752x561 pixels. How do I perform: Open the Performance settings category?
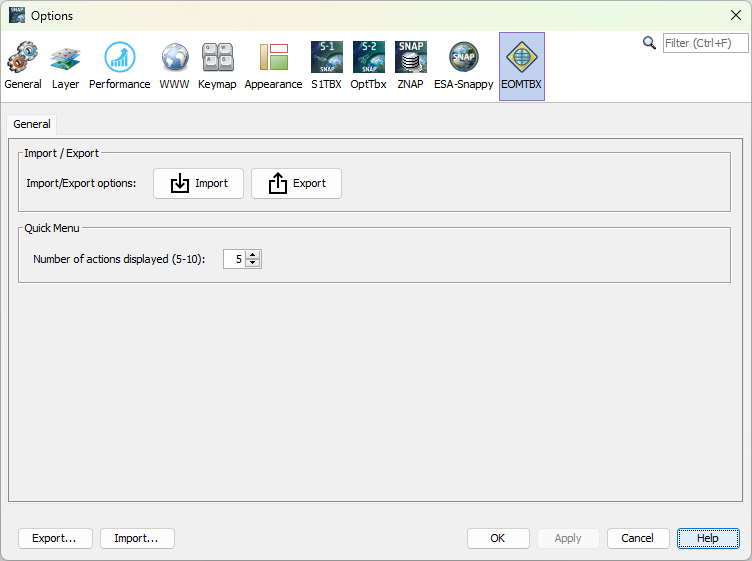(119, 66)
